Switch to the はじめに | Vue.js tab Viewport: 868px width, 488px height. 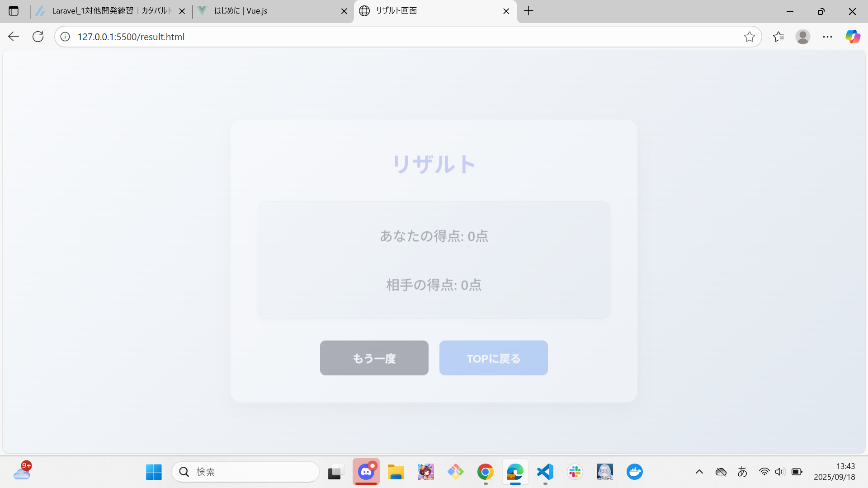click(267, 11)
